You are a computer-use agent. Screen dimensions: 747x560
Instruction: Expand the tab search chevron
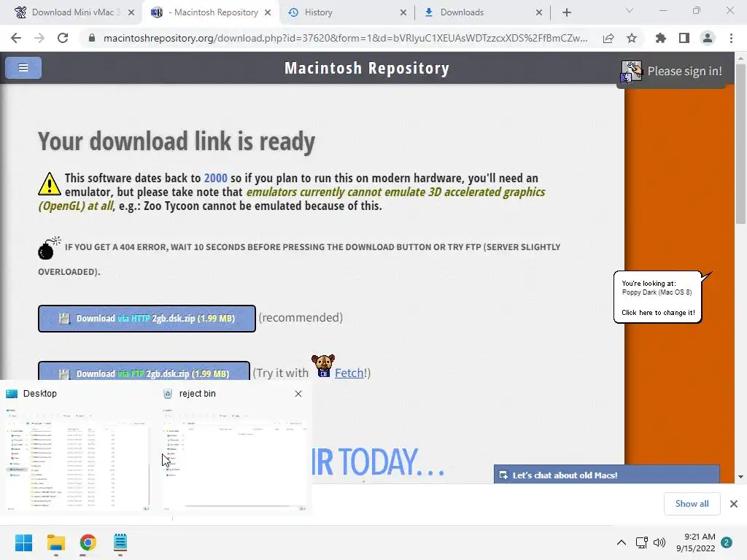click(x=630, y=10)
